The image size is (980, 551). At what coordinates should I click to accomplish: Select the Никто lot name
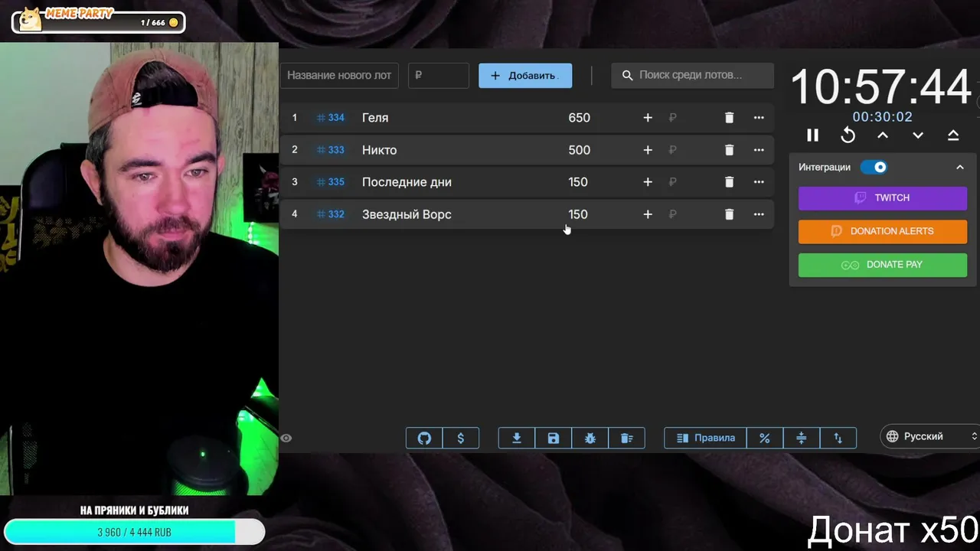click(x=379, y=150)
